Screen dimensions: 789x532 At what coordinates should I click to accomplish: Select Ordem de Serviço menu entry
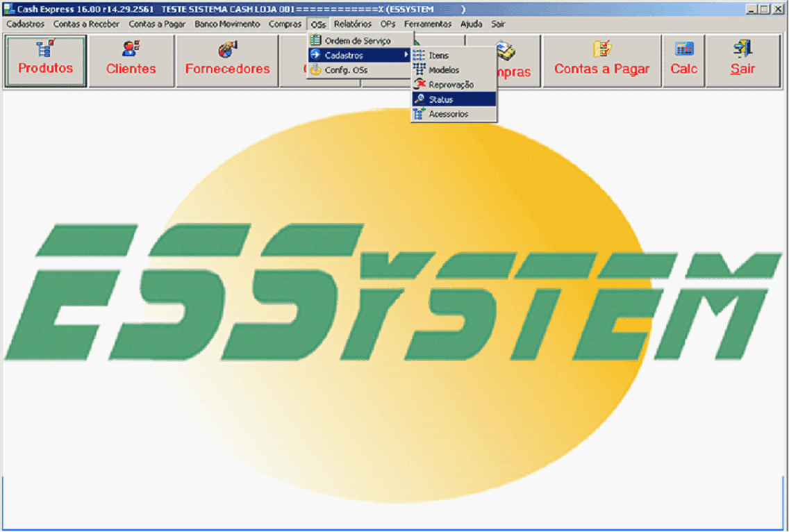358,41
